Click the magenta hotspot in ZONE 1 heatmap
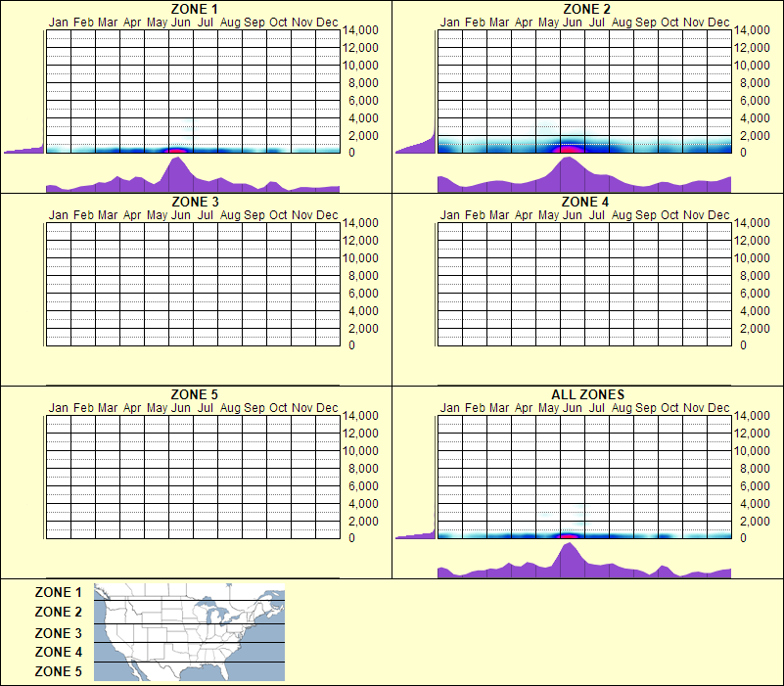784x686 pixels. tap(177, 149)
